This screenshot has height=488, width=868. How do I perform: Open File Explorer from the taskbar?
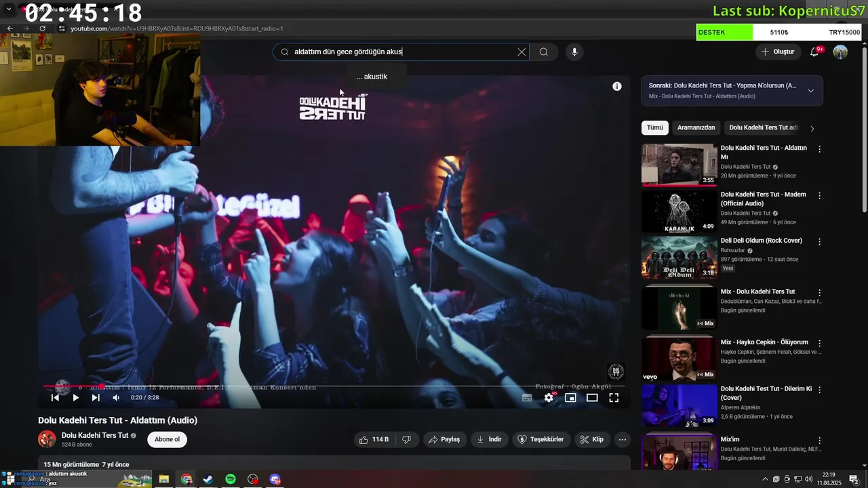164,479
